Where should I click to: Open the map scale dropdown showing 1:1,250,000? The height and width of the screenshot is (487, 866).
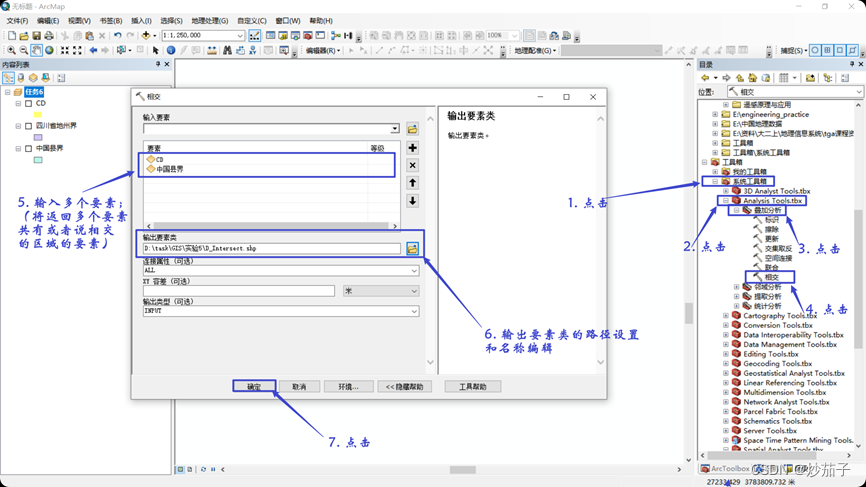pyautogui.click(x=240, y=36)
